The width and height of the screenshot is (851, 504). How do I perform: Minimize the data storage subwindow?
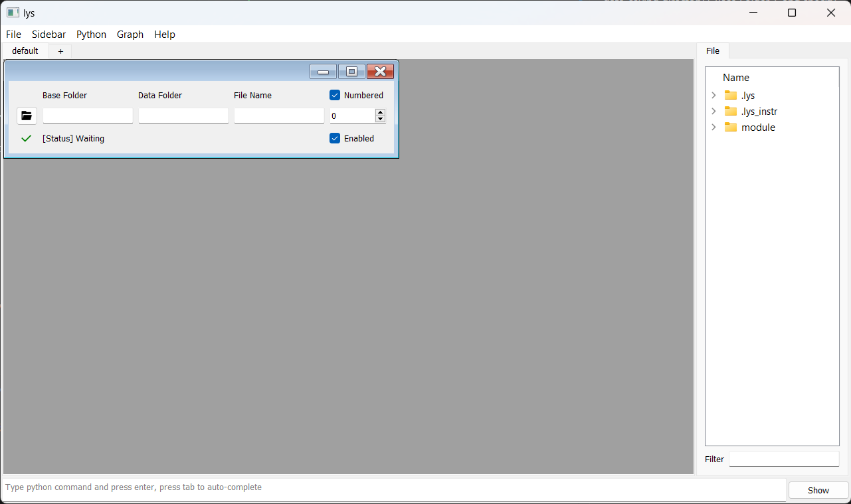[323, 72]
